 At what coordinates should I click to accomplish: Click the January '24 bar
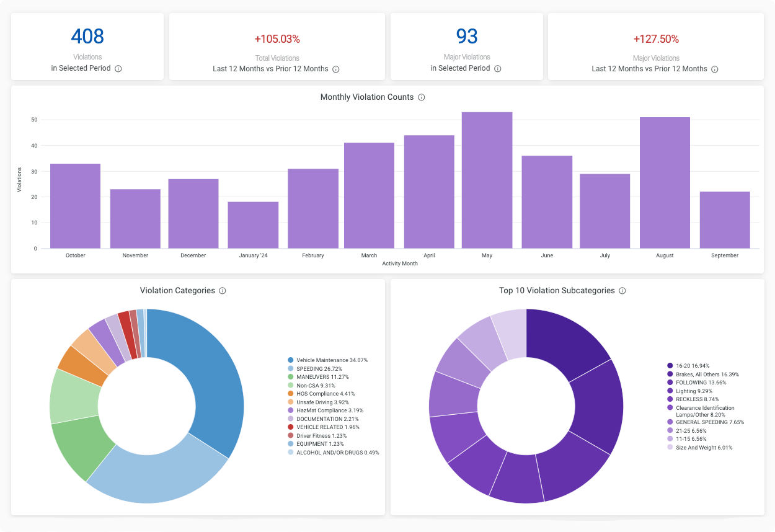pos(253,224)
